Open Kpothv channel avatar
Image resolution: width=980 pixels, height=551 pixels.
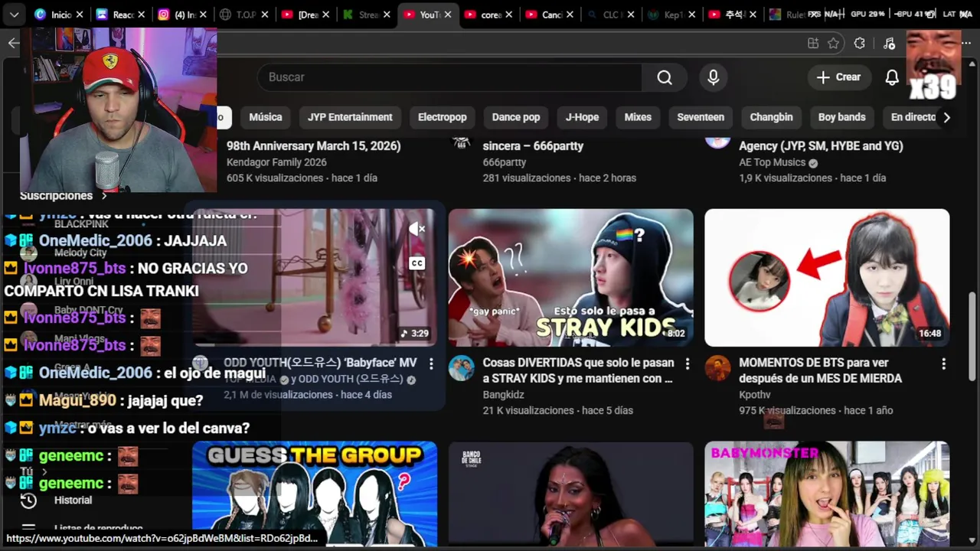[x=717, y=368]
